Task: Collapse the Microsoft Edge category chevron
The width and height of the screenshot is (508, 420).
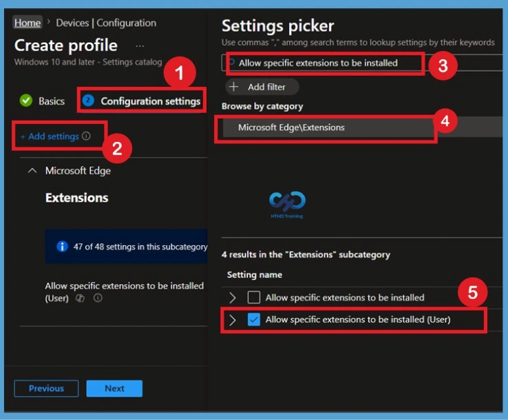Action: (32, 171)
